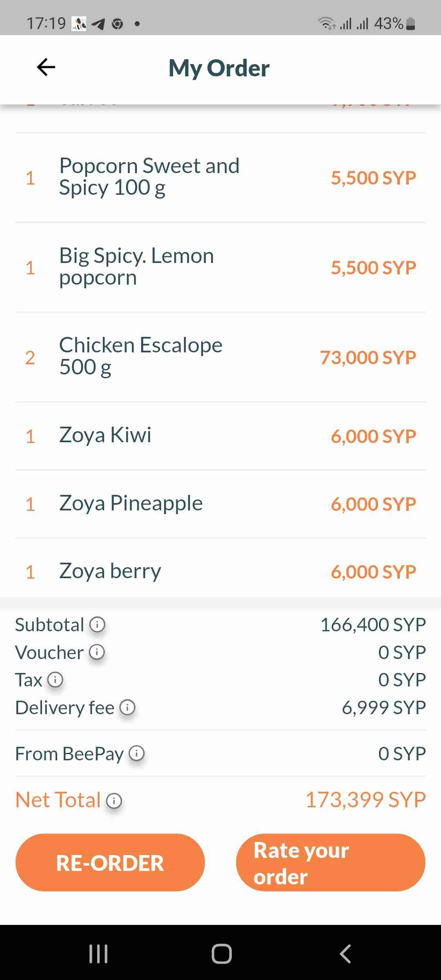Open the From BeePay info icon
This screenshot has width=441, height=980.
coord(136,753)
